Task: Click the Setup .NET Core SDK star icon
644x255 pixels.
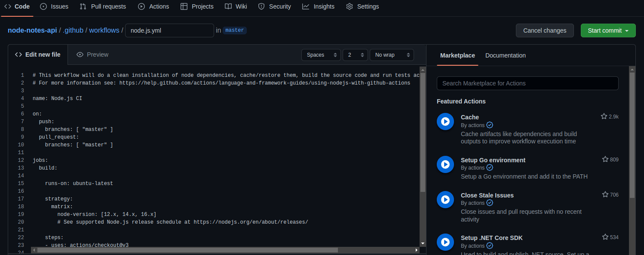Action: (x=605, y=237)
